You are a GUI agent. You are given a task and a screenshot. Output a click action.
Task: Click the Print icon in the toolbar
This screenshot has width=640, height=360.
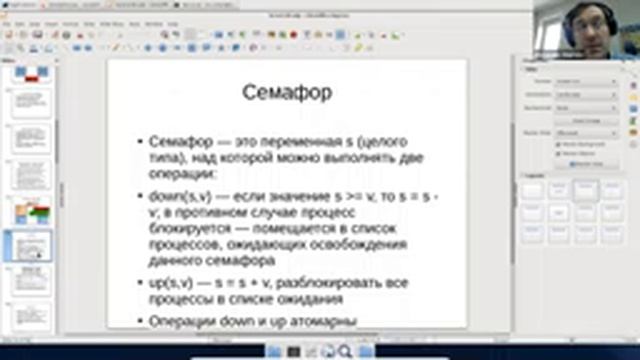pos(67,36)
